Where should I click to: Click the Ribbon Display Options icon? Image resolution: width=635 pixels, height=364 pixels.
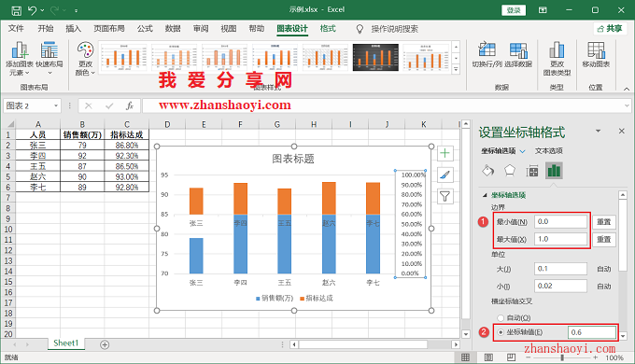[x=543, y=10]
